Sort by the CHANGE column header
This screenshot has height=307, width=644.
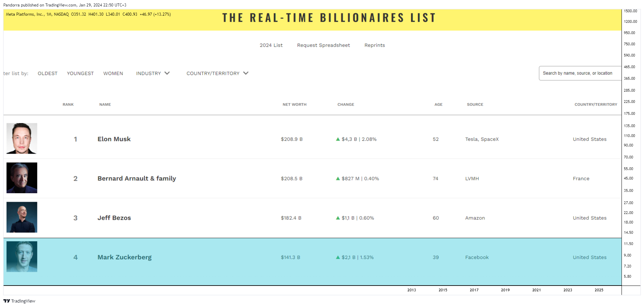(x=346, y=105)
